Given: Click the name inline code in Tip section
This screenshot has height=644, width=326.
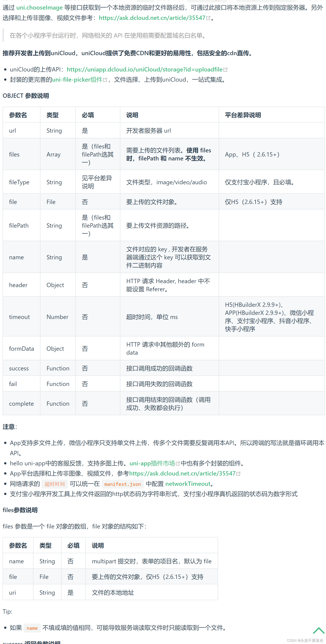Looking at the screenshot, I should [x=32, y=627].
